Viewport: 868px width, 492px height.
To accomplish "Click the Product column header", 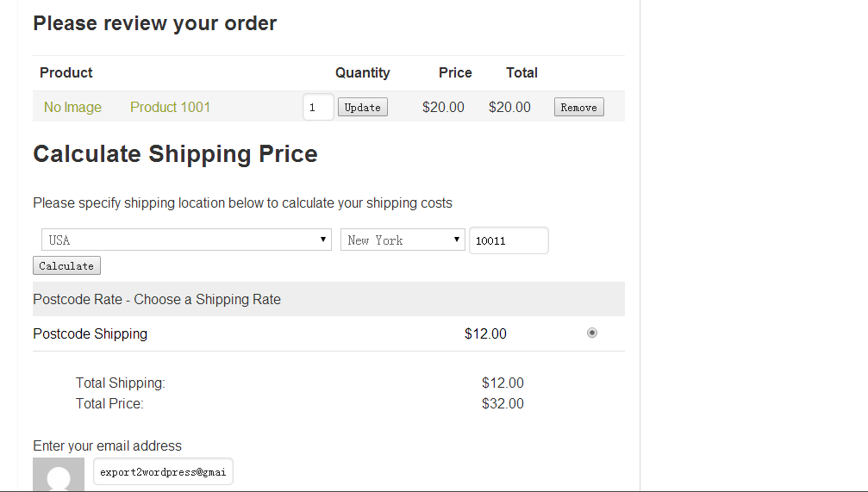I will pyautogui.click(x=66, y=72).
